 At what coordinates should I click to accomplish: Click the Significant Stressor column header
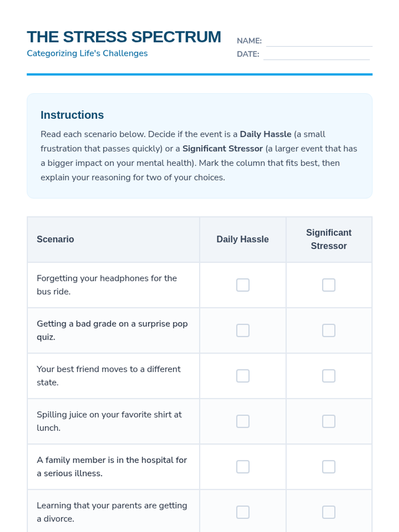coord(329,239)
